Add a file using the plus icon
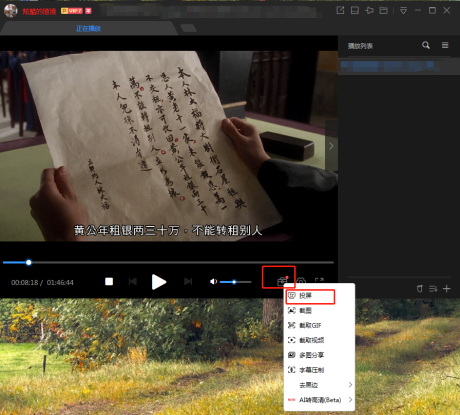Screen dimensions: 460x415 (447, 289)
